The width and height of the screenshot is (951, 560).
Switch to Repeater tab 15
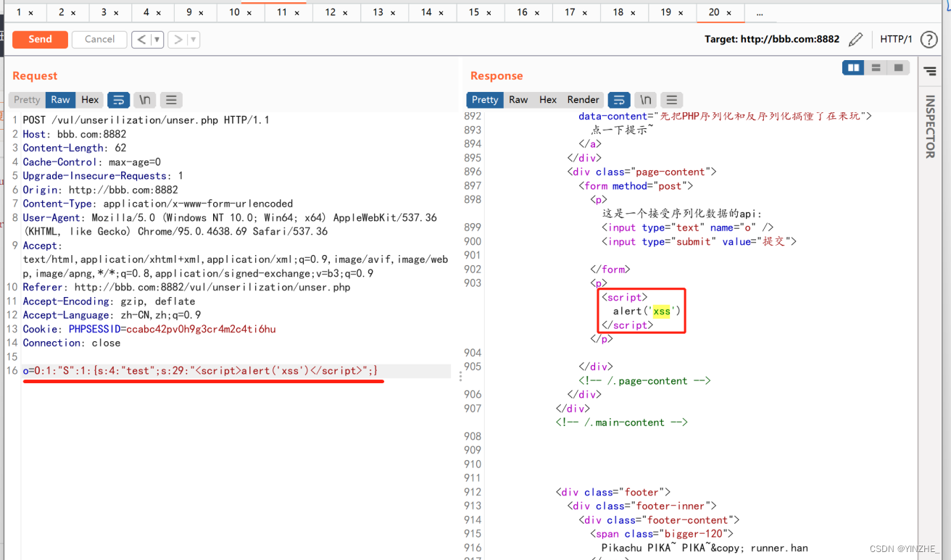point(474,12)
